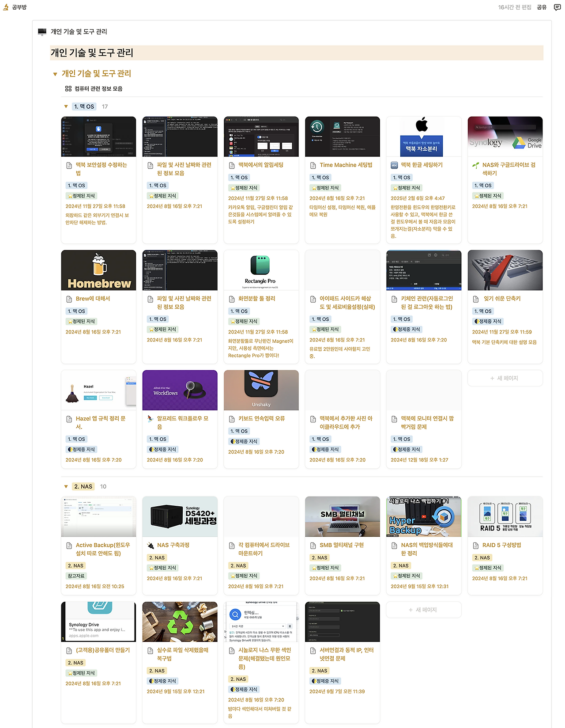565x728 pixels.
Task: Click gallery view icon next to 컴퓨터 관련 정보 모음
Action: click(x=68, y=88)
